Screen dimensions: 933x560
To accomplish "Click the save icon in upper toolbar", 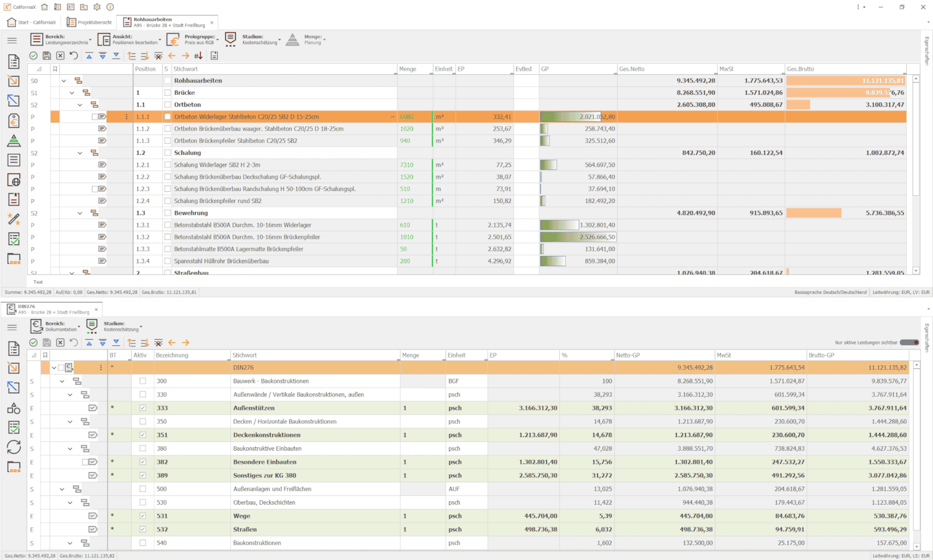I will [47, 56].
